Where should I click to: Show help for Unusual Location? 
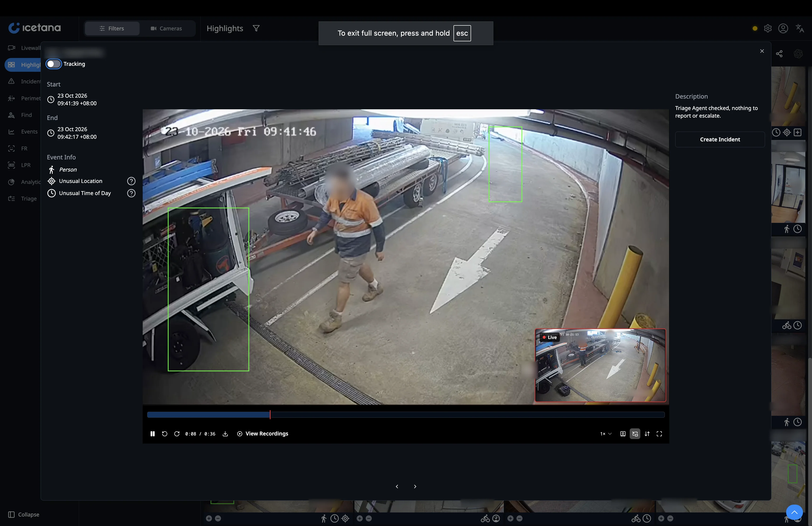coord(131,181)
